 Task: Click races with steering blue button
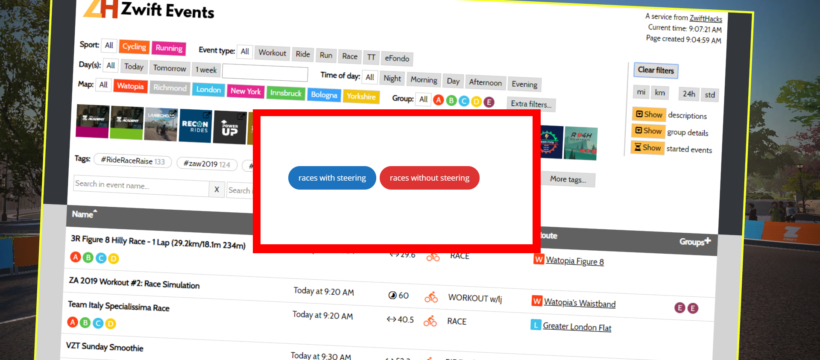332,178
